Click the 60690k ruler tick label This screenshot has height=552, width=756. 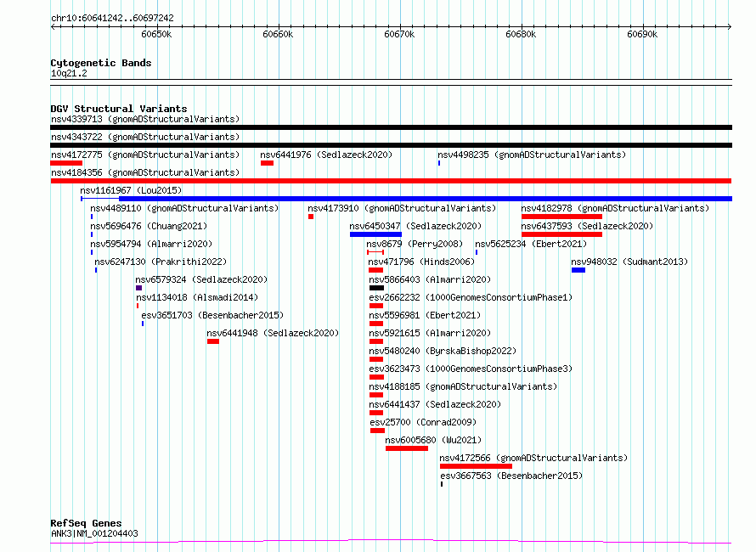tap(643, 34)
